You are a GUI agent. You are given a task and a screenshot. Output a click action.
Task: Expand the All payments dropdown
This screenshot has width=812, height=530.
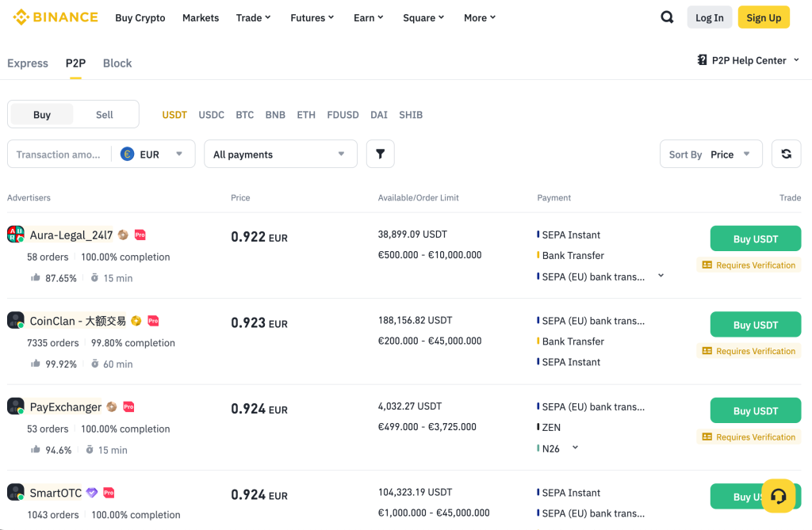(280, 154)
